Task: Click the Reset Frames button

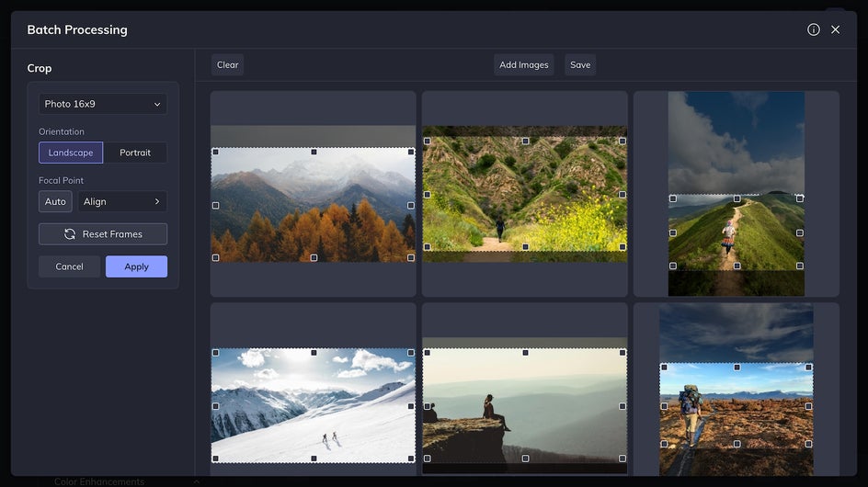Action: tap(103, 234)
